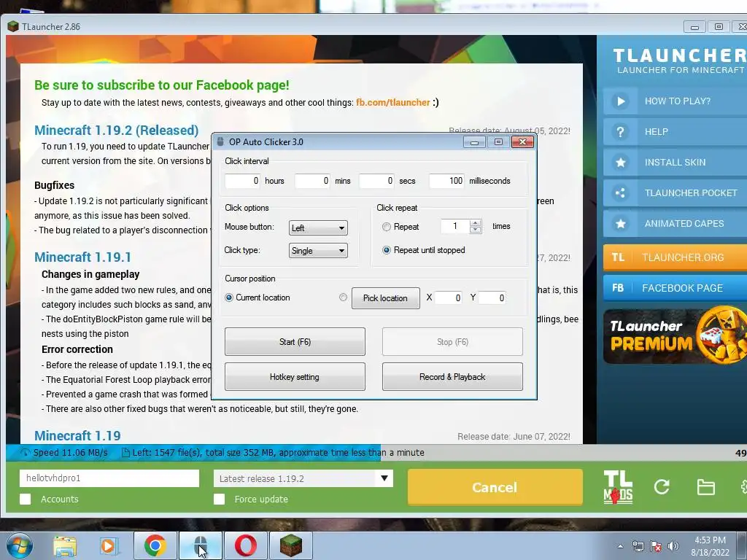Decrease the repeat times spinner
The width and height of the screenshot is (747, 560).
coord(475,230)
